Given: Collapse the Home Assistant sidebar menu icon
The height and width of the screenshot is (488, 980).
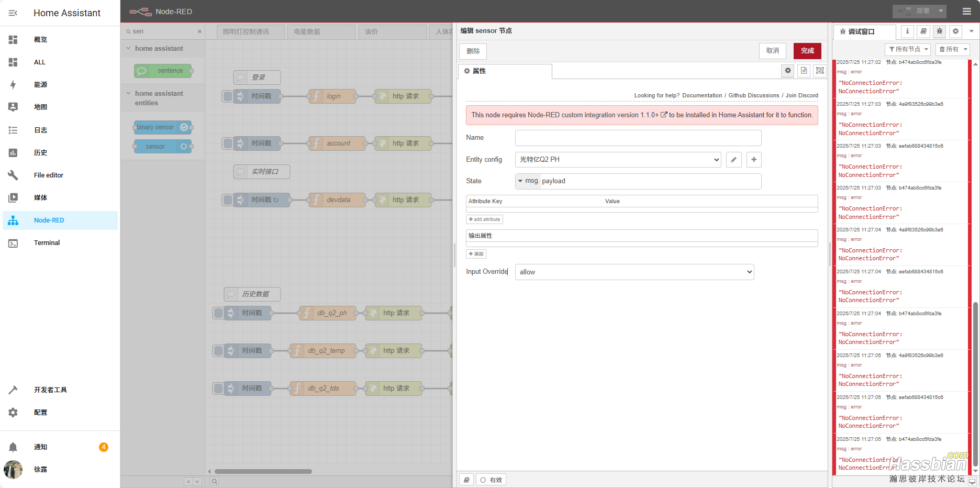Looking at the screenshot, I should pos(13,13).
